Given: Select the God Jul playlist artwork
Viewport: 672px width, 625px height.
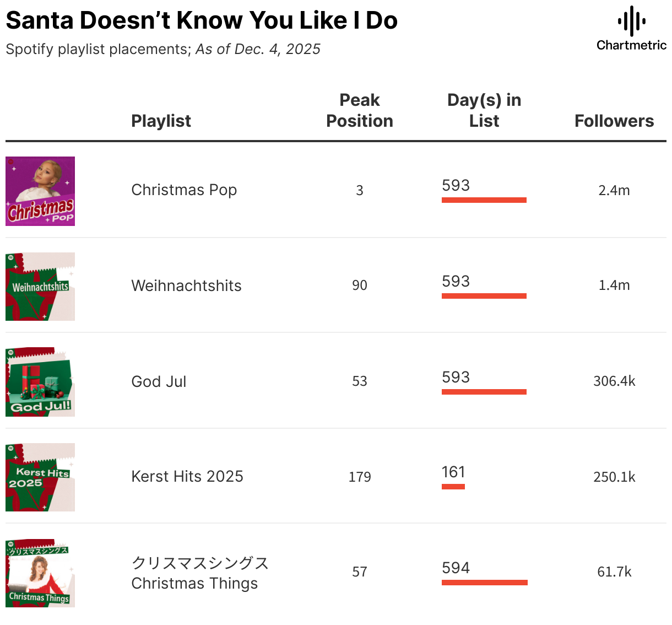Looking at the screenshot, I should point(40,382).
